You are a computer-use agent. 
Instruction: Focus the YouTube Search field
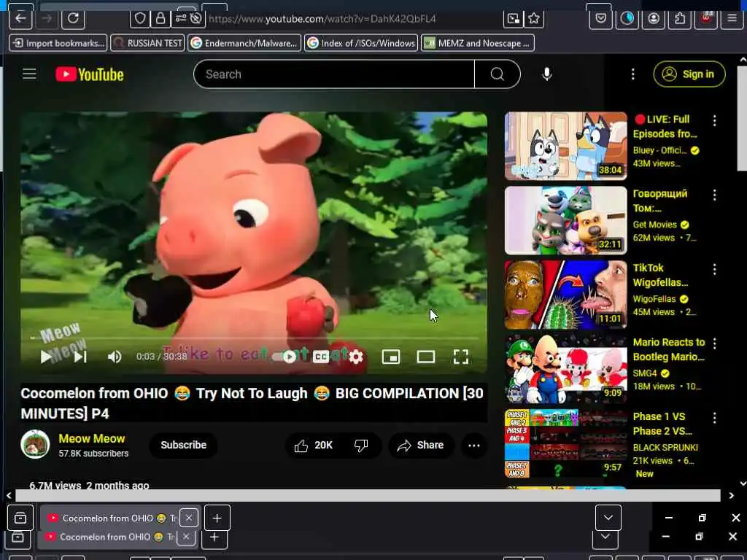334,74
